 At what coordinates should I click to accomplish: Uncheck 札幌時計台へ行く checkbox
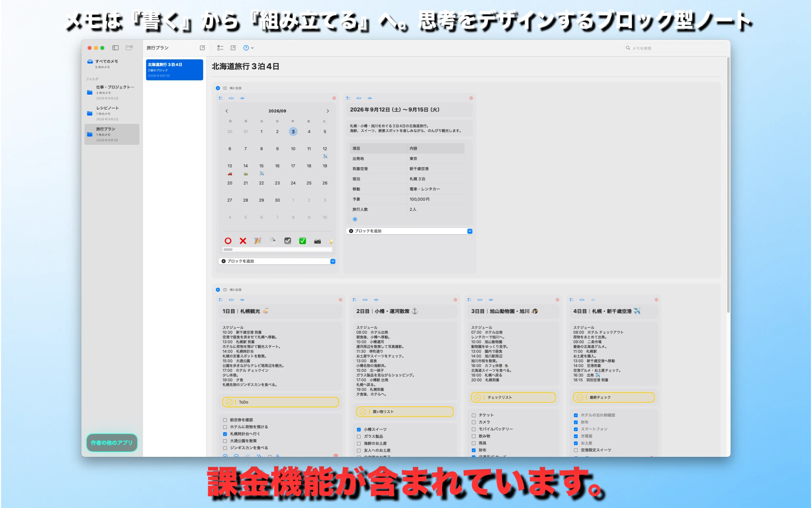pos(225,434)
